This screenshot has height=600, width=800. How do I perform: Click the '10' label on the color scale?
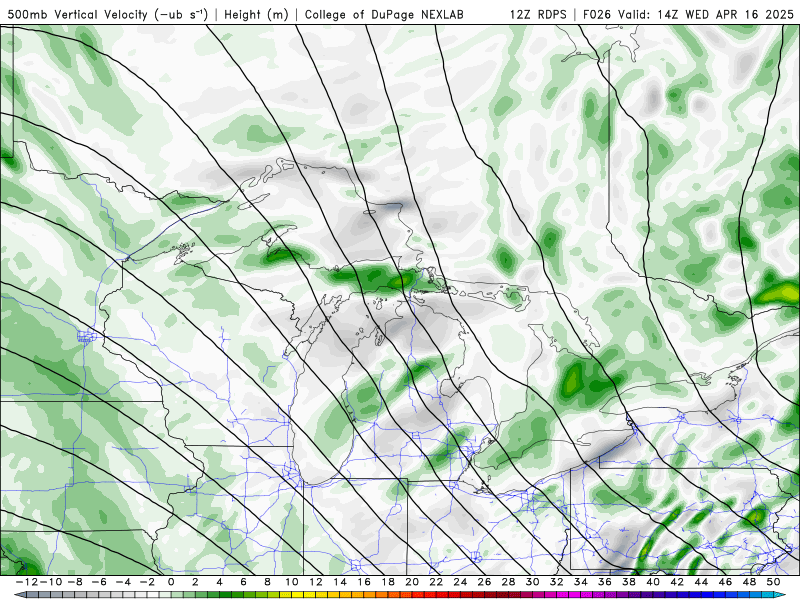pyautogui.click(x=291, y=582)
